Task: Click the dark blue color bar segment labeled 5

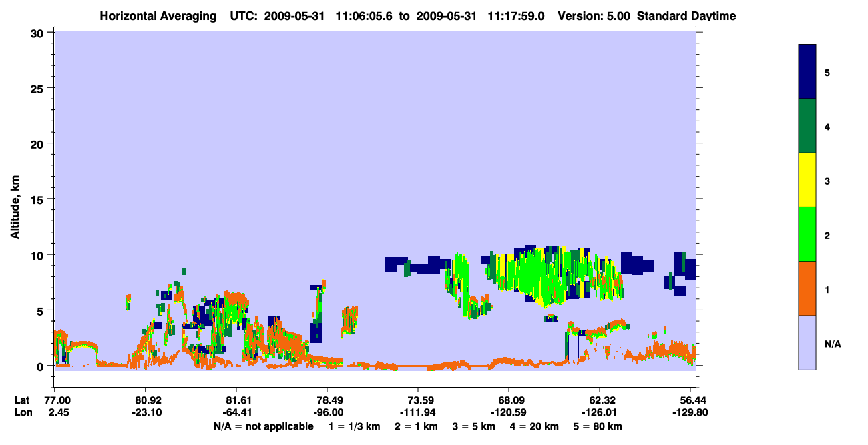Action: pos(807,72)
